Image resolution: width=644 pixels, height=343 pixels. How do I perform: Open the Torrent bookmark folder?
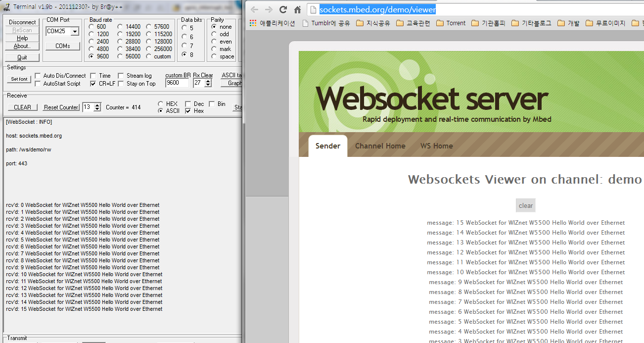pos(451,23)
